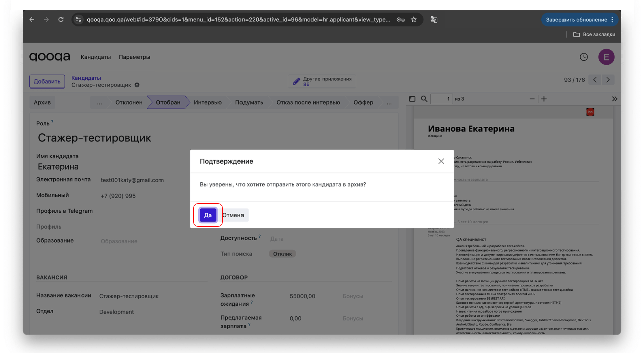The height and width of the screenshot is (353, 644).
Task: Go forward in browser history
Action: tap(46, 20)
